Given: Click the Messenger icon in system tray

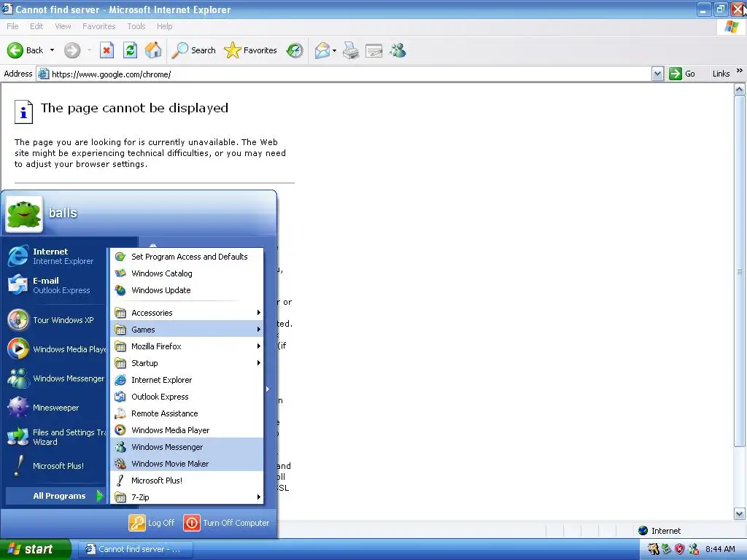Looking at the screenshot, I should click(x=694, y=549).
